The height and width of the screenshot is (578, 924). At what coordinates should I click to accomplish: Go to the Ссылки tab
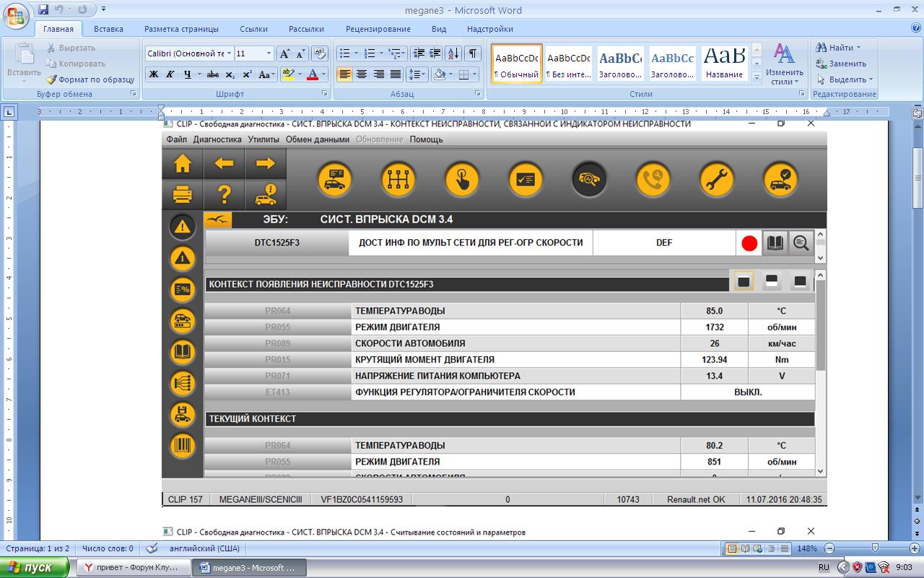tap(253, 29)
